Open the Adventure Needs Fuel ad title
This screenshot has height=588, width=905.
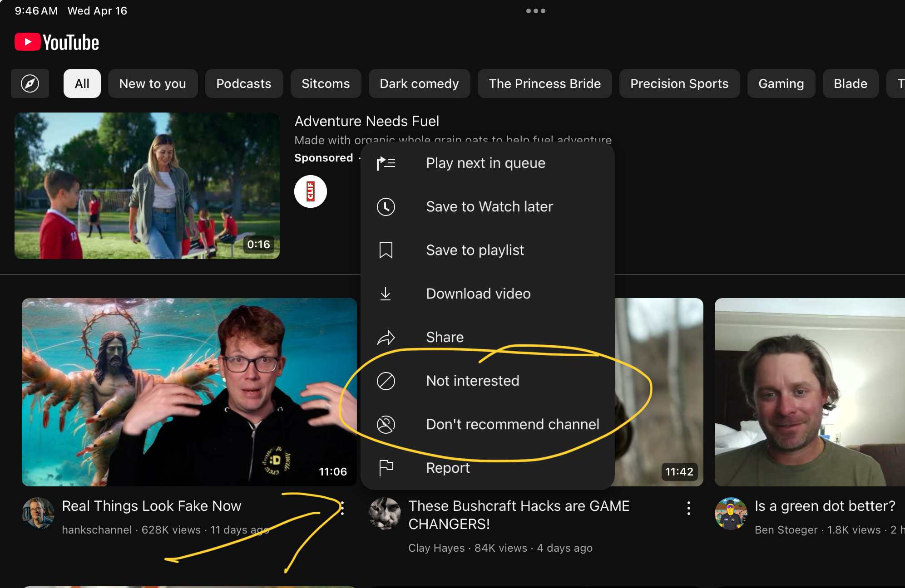point(367,121)
